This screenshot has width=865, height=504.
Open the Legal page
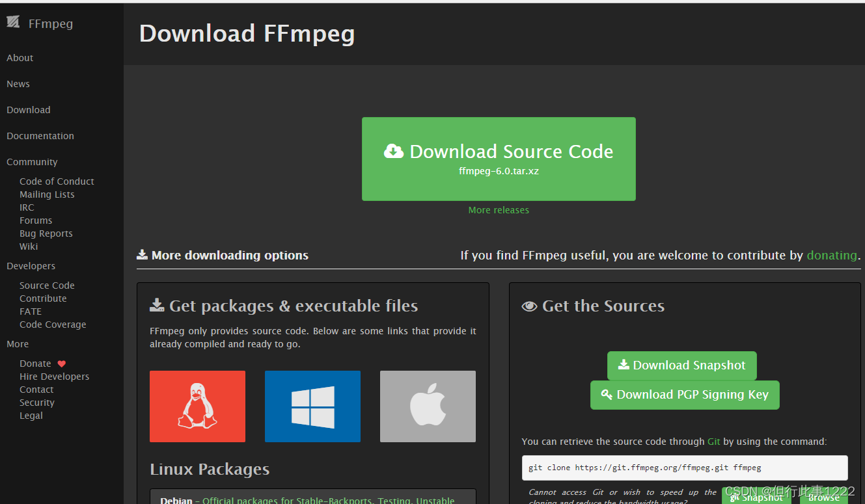click(31, 416)
